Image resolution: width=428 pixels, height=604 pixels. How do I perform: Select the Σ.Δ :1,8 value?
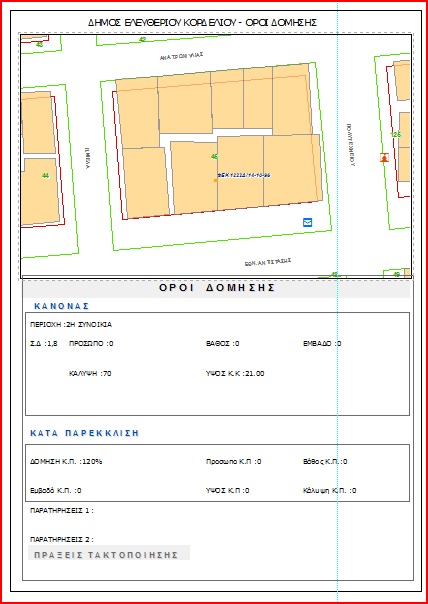(44, 344)
